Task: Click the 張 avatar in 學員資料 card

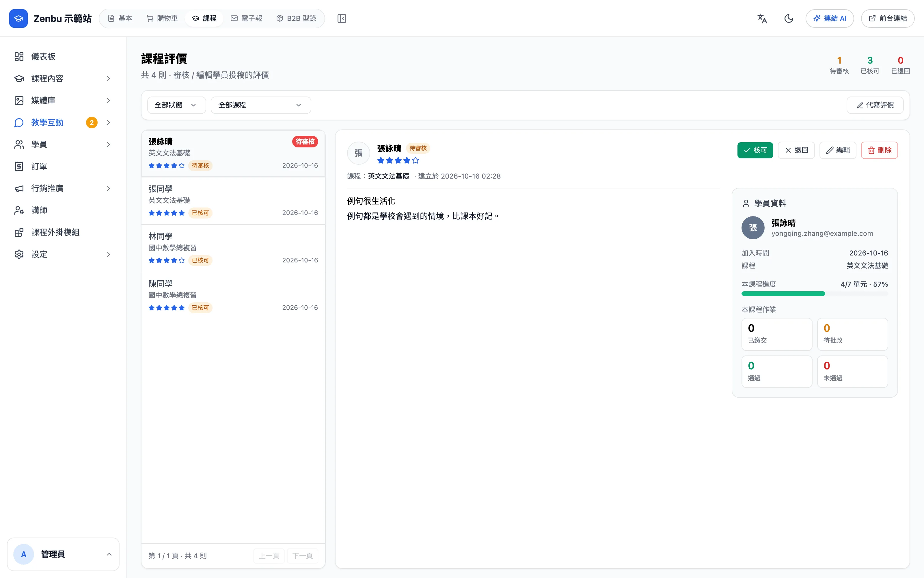Action: click(x=752, y=228)
